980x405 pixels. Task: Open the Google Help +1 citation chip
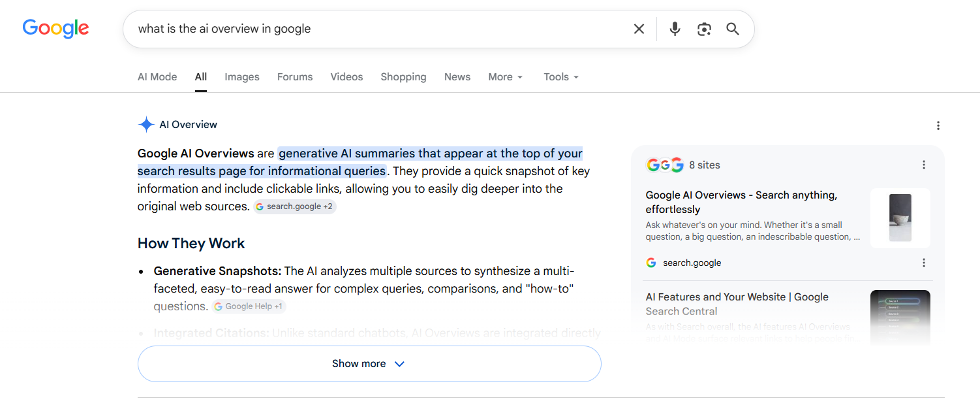[x=249, y=306]
